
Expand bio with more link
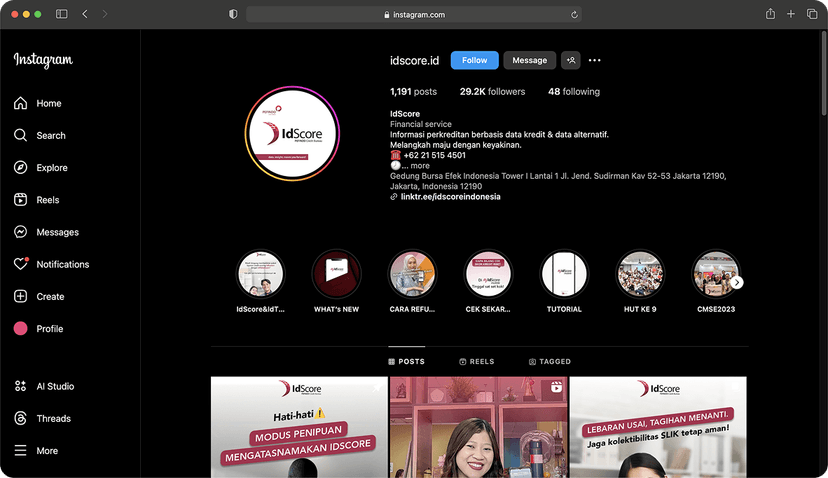[420, 166]
